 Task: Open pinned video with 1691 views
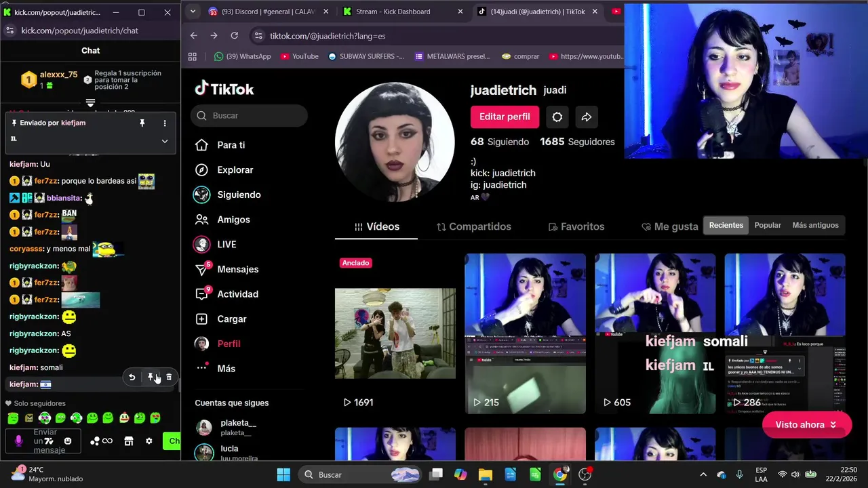[x=395, y=333]
